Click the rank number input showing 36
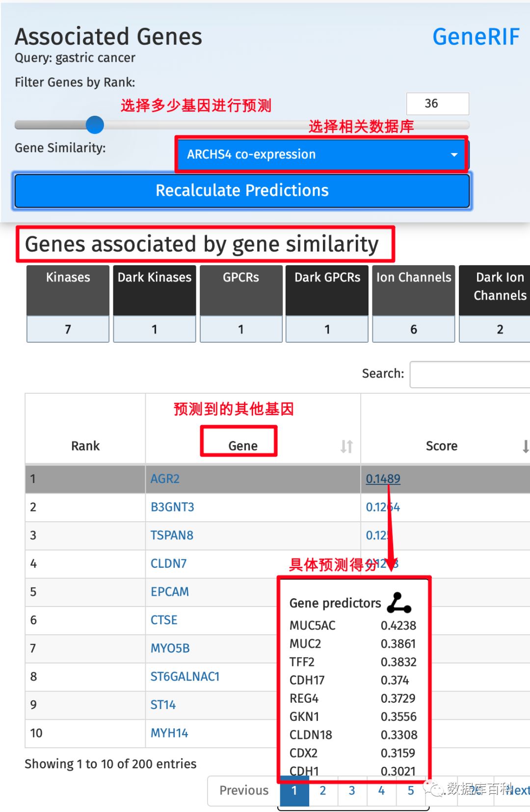Image resolution: width=530 pixels, height=812 pixels. pos(437,104)
